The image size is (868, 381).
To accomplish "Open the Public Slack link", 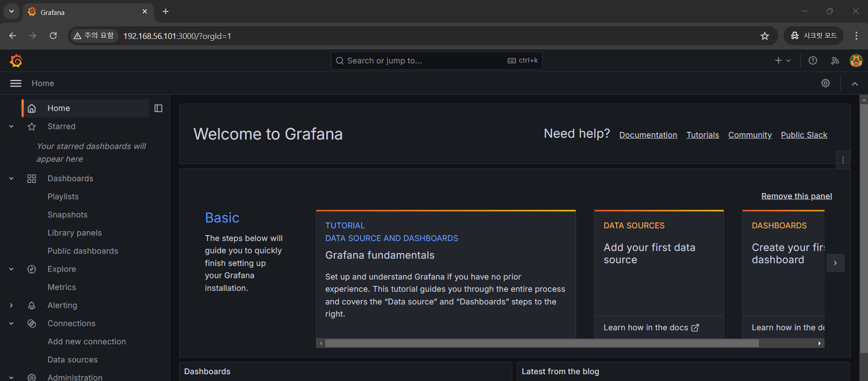I will coord(804,135).
